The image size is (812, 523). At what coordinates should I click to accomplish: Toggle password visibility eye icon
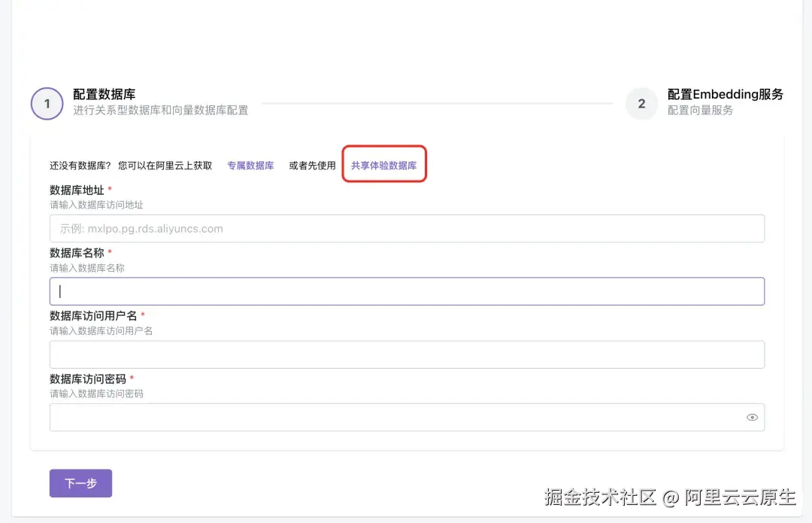[752, 417]
